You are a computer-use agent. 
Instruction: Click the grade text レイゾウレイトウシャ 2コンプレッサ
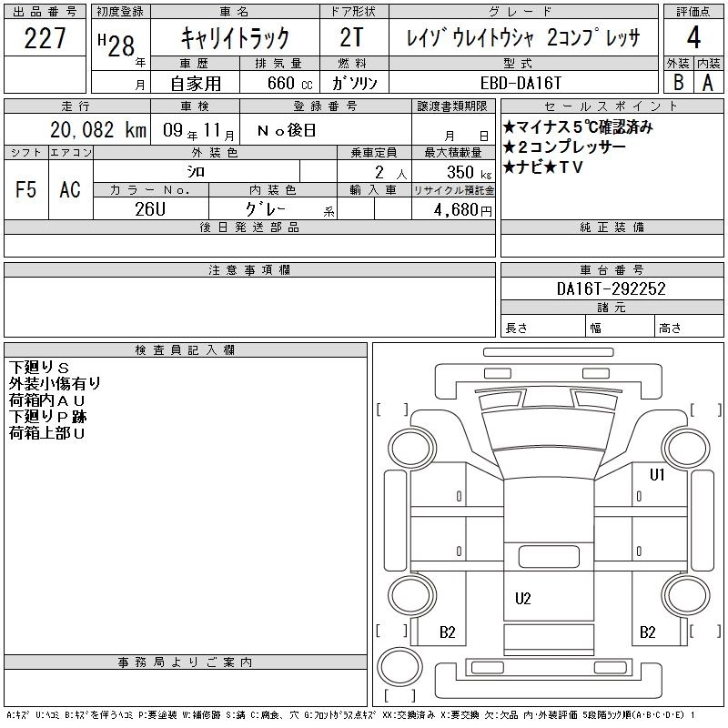tap(523, 37)
